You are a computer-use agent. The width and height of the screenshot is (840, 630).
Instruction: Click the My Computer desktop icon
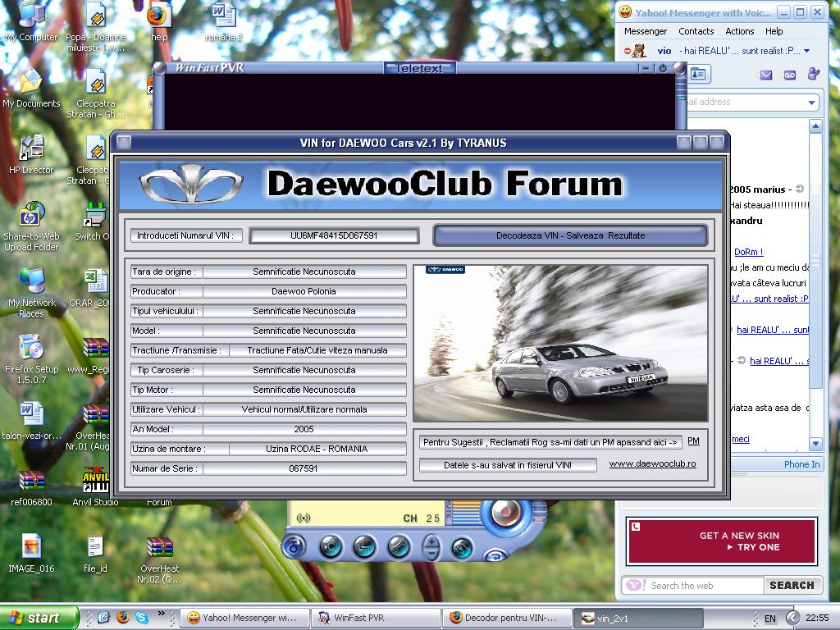tap(31, 22)
